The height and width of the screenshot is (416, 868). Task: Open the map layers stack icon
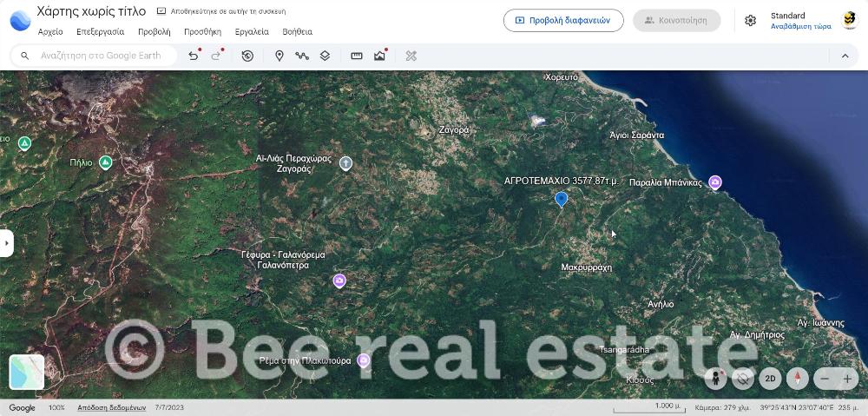click(x=325, y=56)
